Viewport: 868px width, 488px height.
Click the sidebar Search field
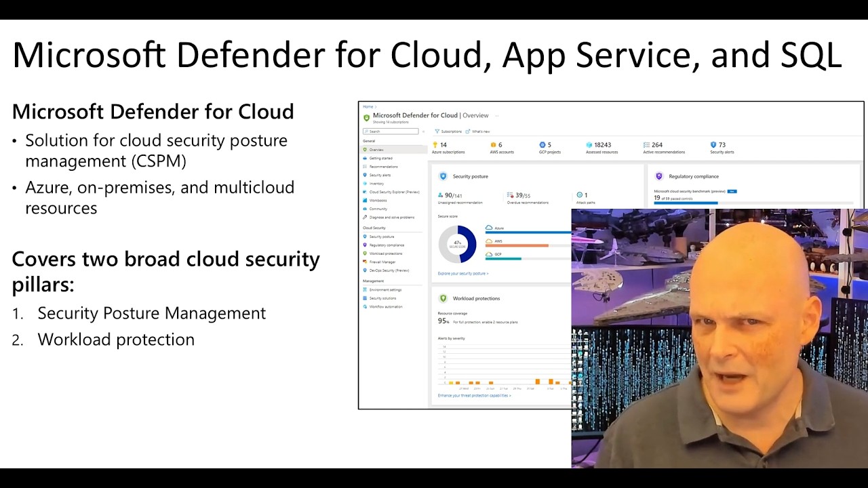(x=391, y=131)
